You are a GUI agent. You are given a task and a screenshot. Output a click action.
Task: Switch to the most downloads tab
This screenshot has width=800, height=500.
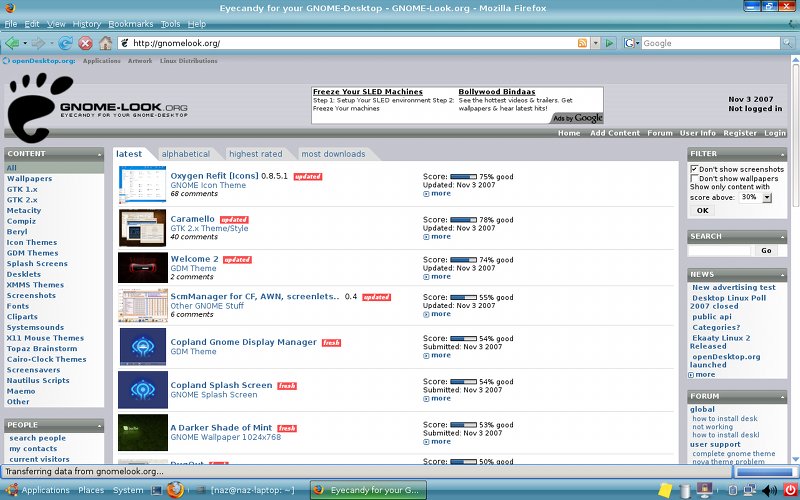(x=333, y=154)
